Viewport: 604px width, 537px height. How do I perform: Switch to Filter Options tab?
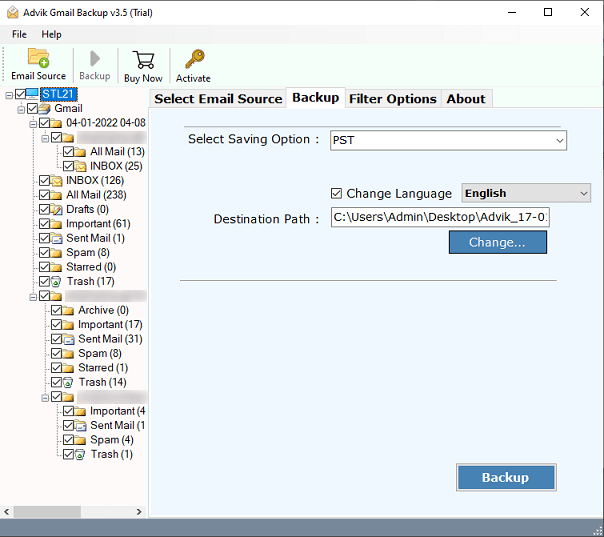point(393,99)
